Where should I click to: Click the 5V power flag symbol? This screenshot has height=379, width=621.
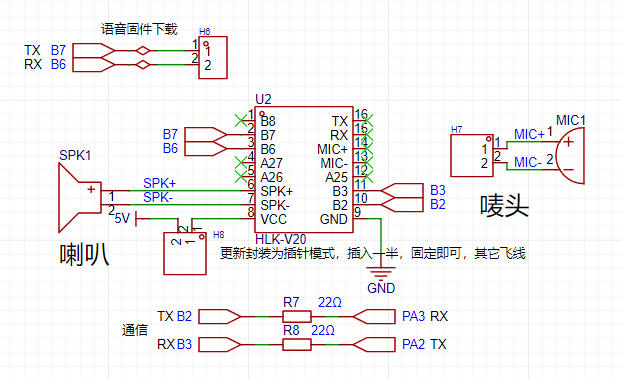pyautogui.click(x=137, y=219)
